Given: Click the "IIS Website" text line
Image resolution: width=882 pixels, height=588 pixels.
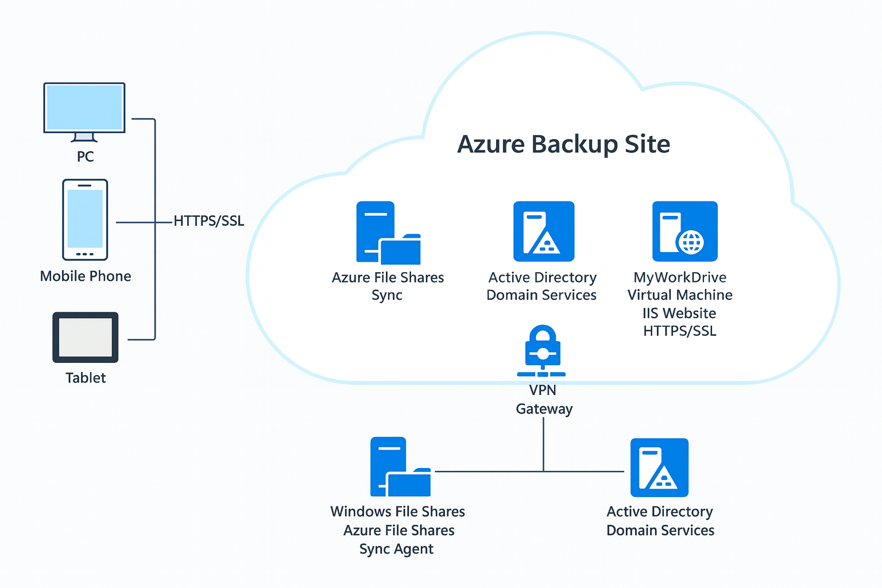Looking at the screenshot, I should click(679, 314).
